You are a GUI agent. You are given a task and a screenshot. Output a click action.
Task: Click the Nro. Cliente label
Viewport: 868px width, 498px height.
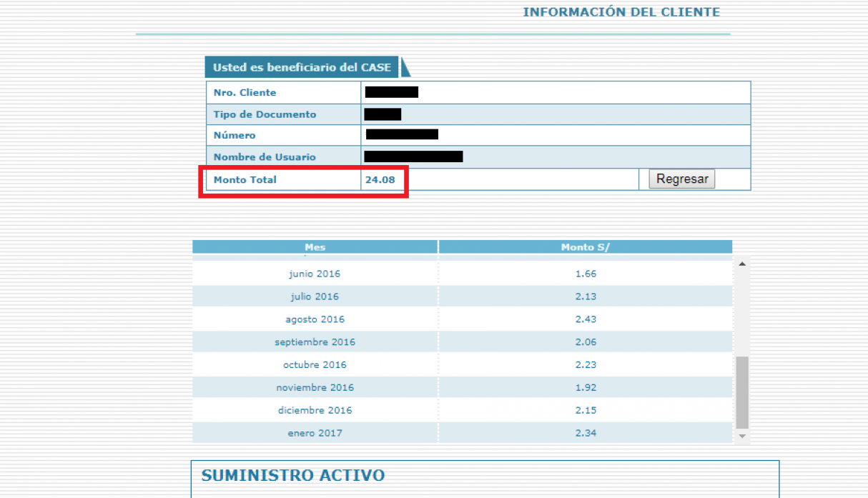click(x=245, y=93)
